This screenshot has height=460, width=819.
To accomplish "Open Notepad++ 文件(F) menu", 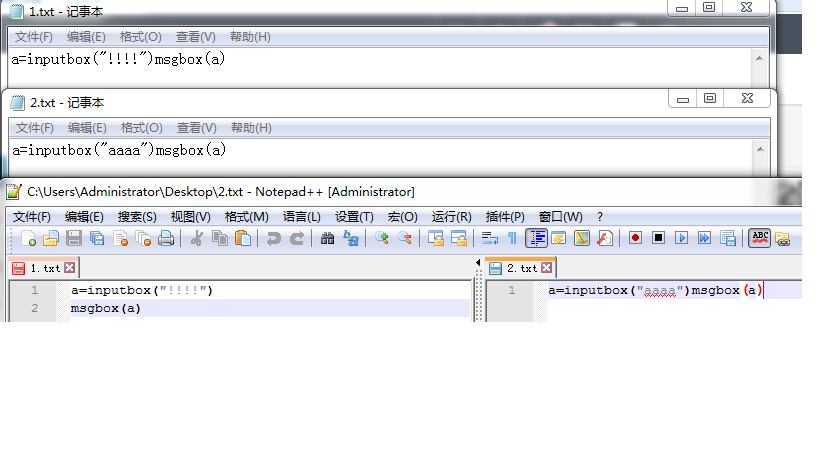I will pos(32,217).
